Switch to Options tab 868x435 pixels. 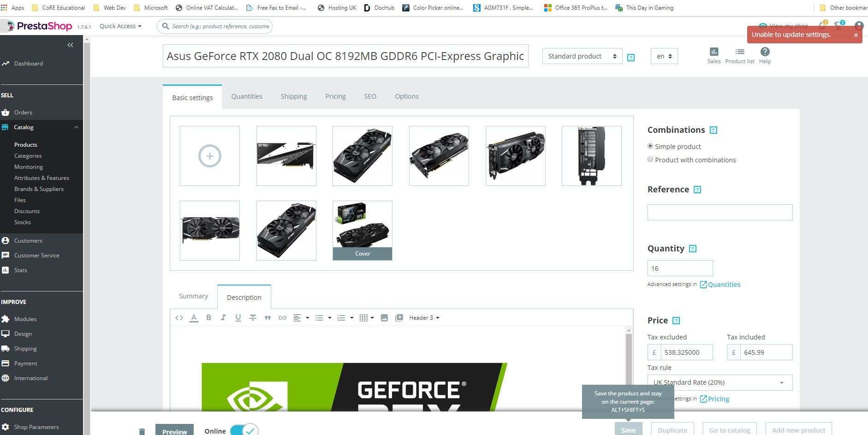point(407,96)
